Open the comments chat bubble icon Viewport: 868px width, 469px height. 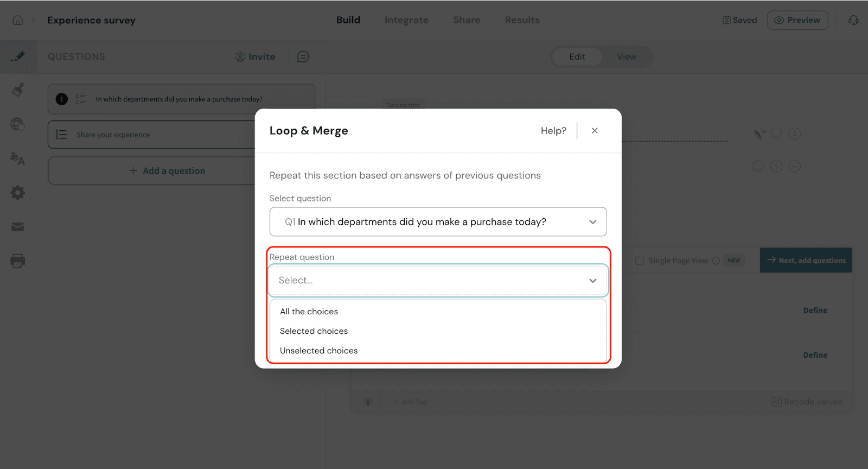303,56
